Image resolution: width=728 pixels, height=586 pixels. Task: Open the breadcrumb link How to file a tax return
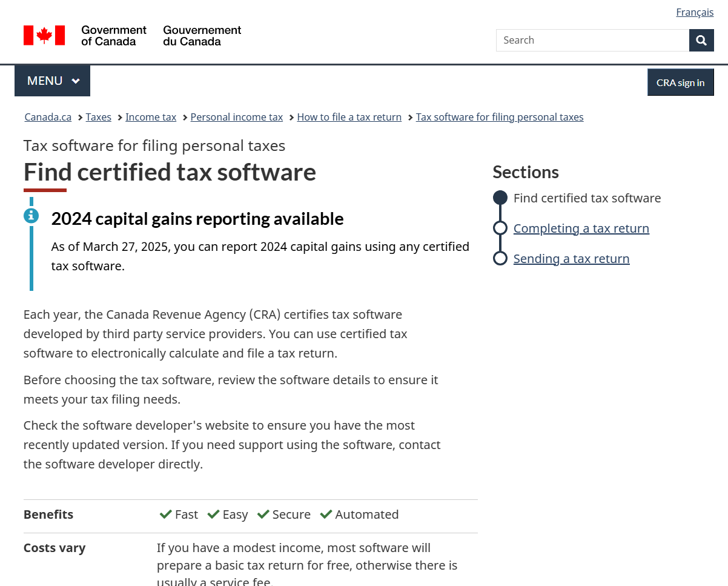(x=349, y=117)
